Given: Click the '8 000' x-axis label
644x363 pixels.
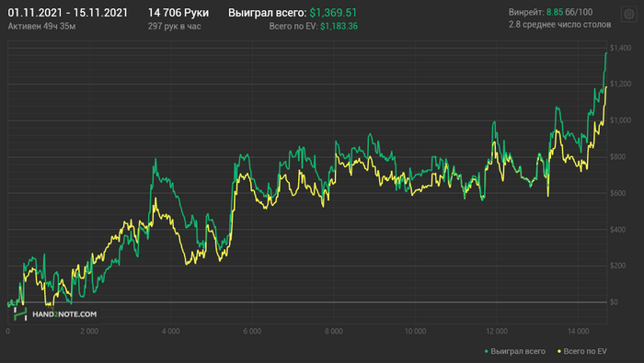Looking at the screenshot, I should (333, 332).
